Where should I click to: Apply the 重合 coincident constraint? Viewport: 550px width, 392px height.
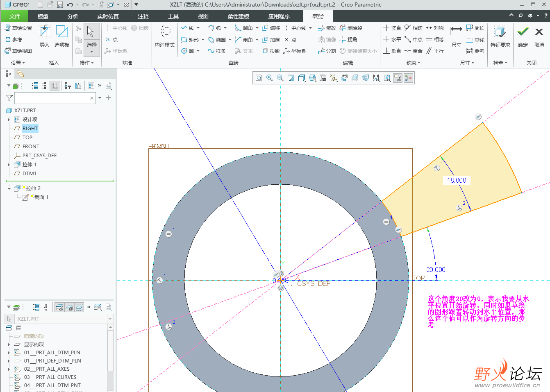414,51
